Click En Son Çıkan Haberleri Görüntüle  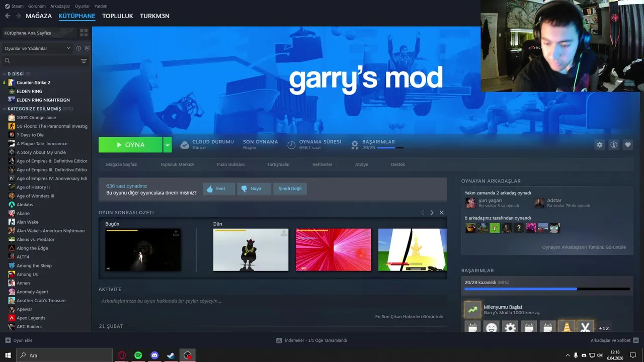click(409, 317)
